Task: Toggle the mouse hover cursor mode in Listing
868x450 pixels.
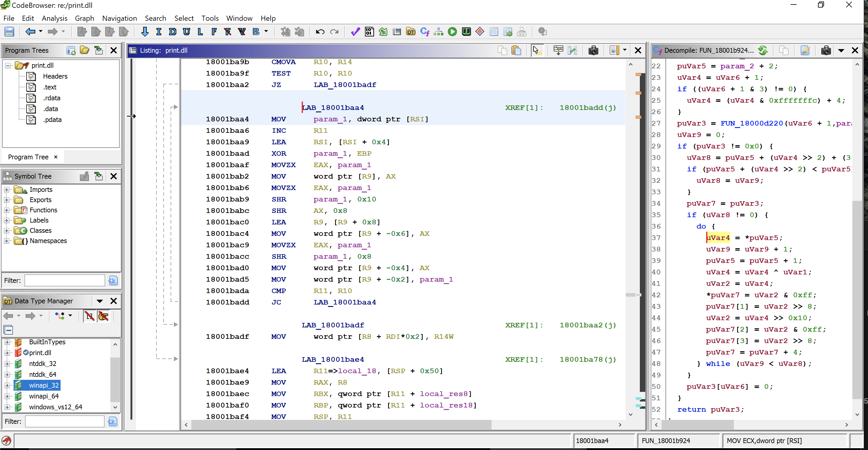Action: tap(536, 51)
